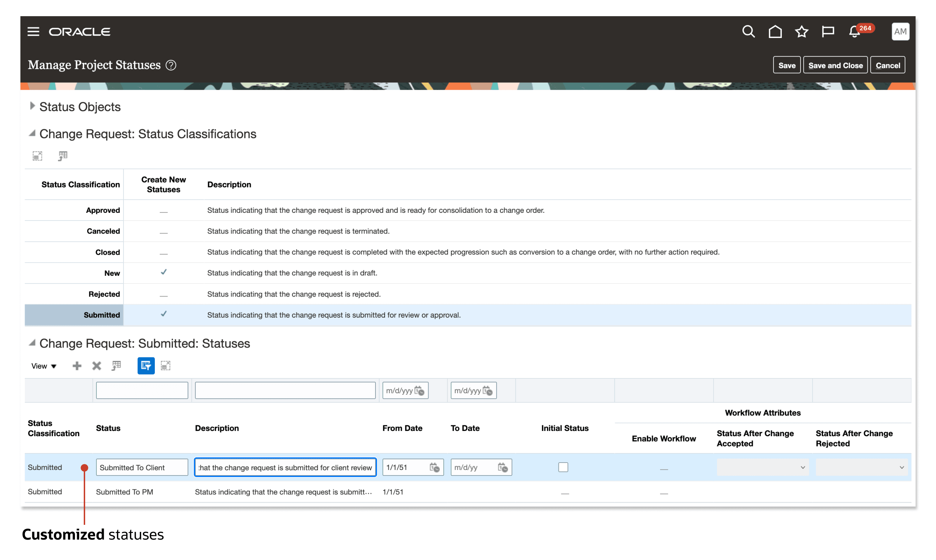Image resolution: width=936 pixels, height=560 pixels.
Task: Go to the Home icon
Action: (x=775, y=32)
